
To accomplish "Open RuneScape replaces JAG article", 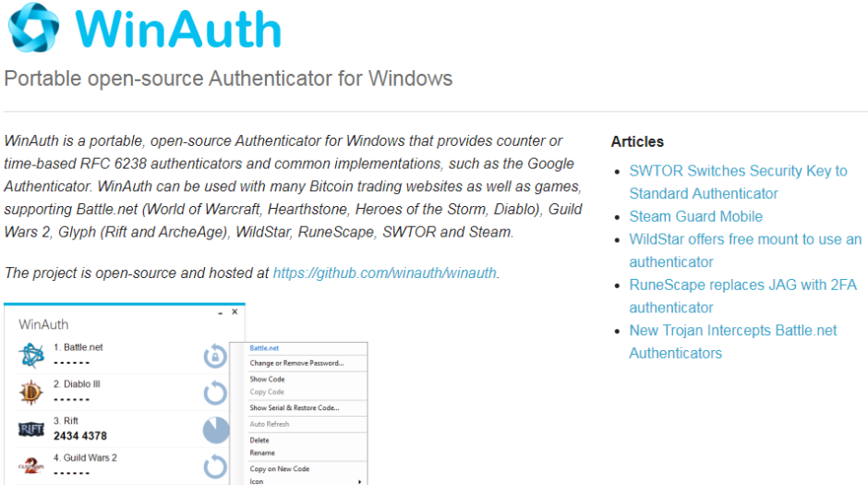I will click(x=743, y=297).
